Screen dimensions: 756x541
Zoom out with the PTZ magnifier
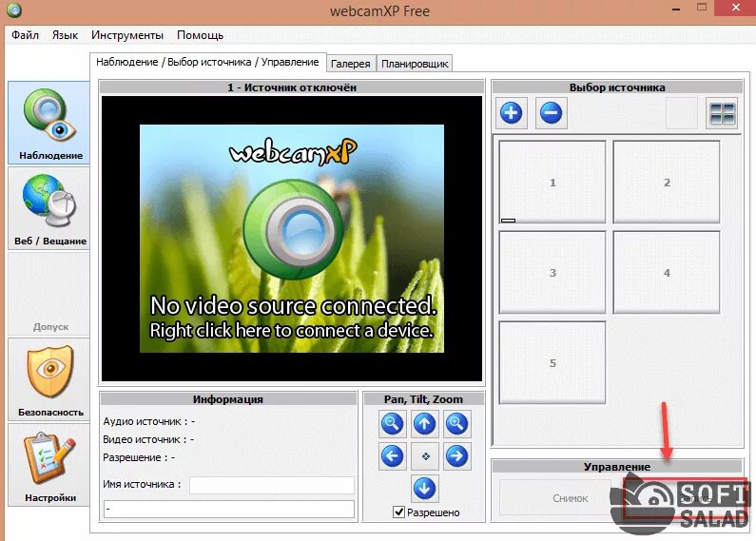click(x=392, y=423)
